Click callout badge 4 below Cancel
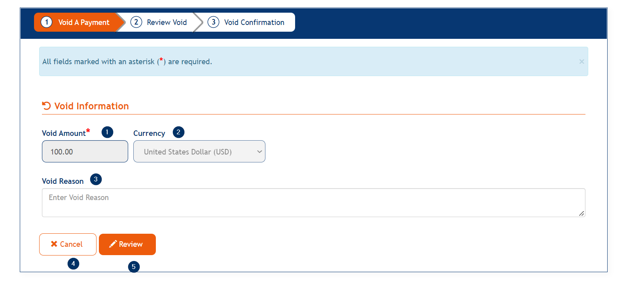The width and height of the screenshot is (644, 288). pyautogui.click(x=73, y=263)
